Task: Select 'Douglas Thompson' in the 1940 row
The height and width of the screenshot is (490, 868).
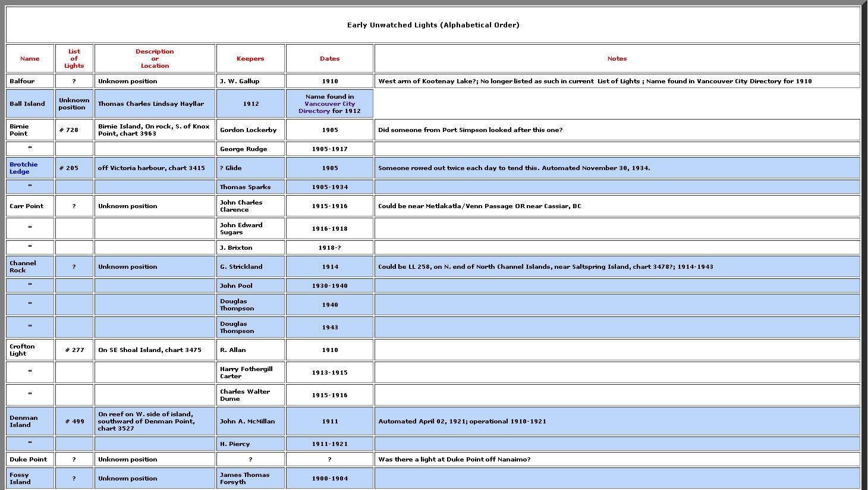Action: point(250,304)
